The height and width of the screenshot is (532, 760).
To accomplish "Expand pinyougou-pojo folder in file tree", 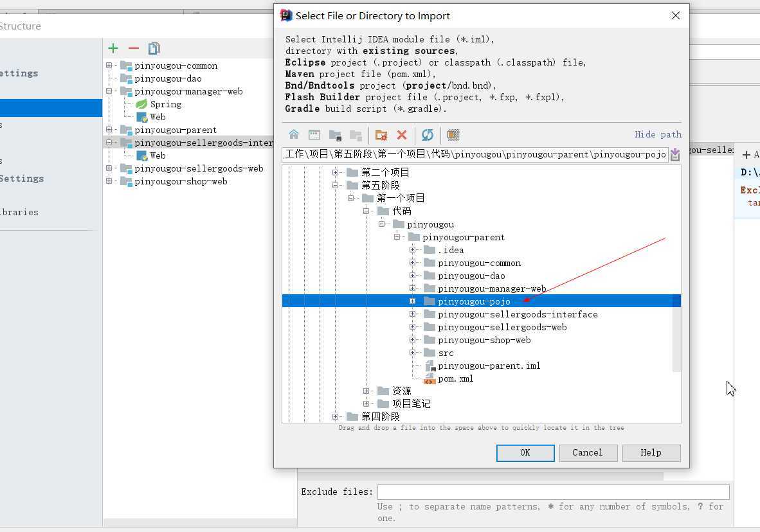I will coord(412,301).
